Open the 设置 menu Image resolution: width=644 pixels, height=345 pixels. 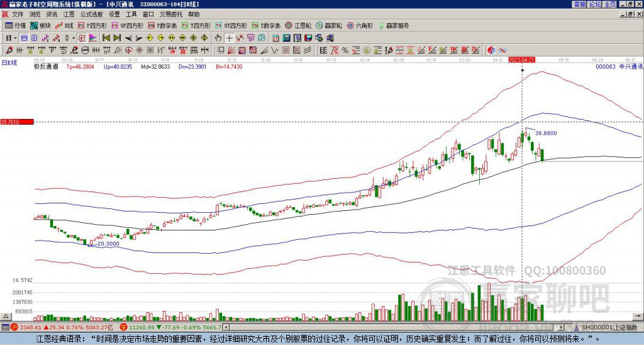(x=114, y=14)
